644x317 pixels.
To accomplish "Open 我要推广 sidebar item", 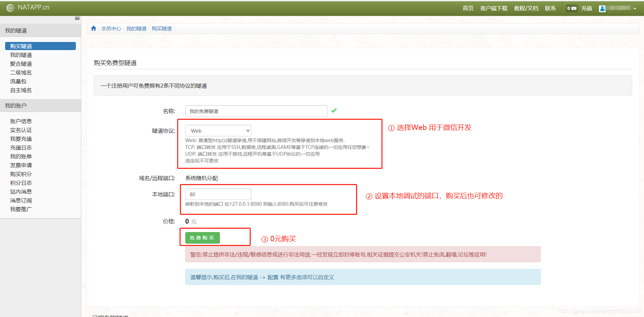I will [x=21, y=209].
